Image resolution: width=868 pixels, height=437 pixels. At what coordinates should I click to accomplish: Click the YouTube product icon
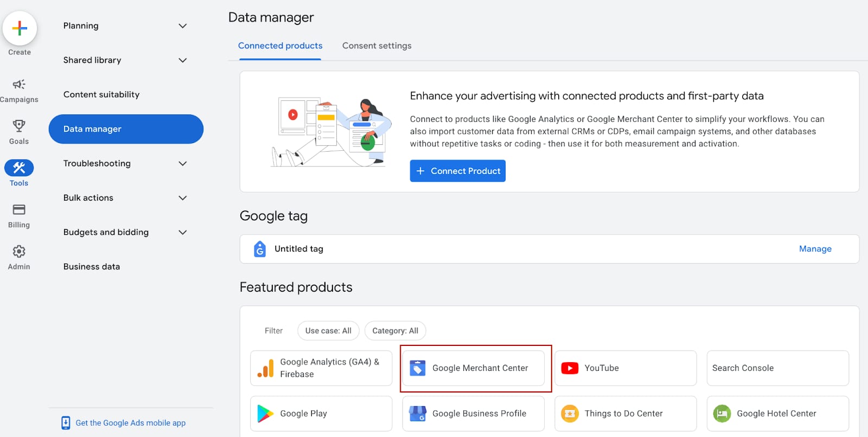tap(570, 368)
